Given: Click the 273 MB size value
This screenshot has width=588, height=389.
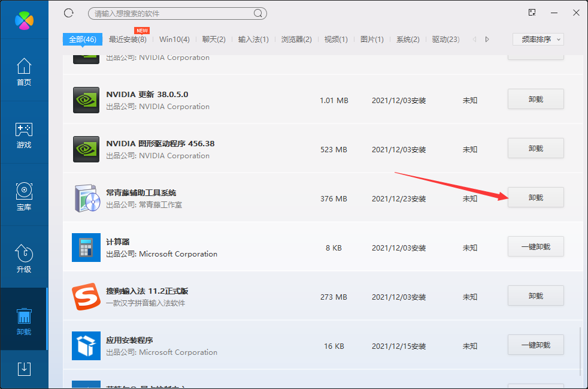Looking at the screenshot, I should 334,297.
